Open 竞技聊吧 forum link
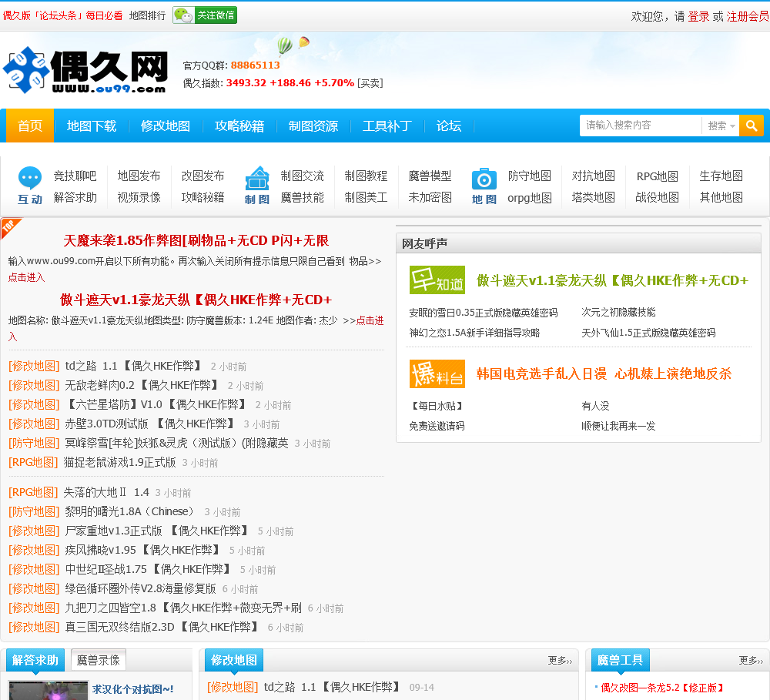This screenshot has width=770, height=700. pos(75,176)
